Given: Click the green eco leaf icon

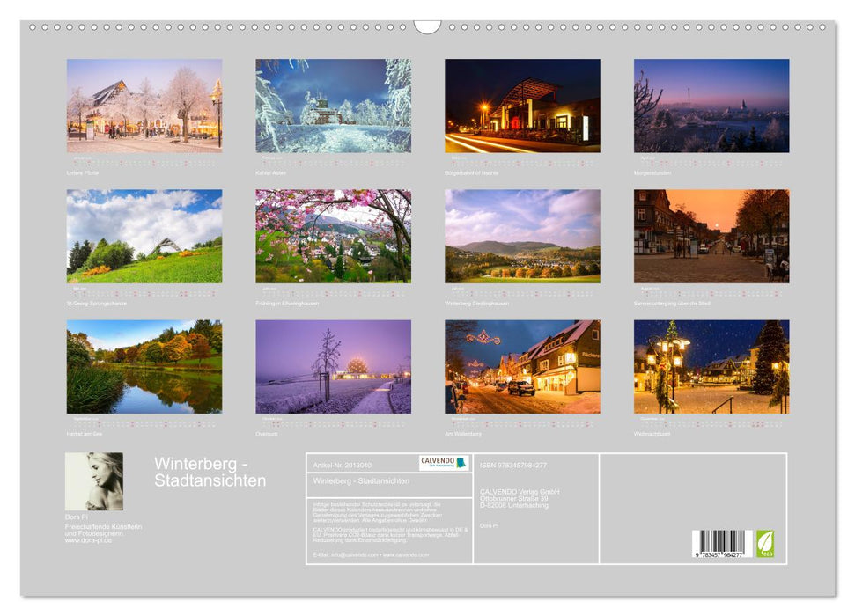Looking at the screenshot, I should click(x=765, y=542).
